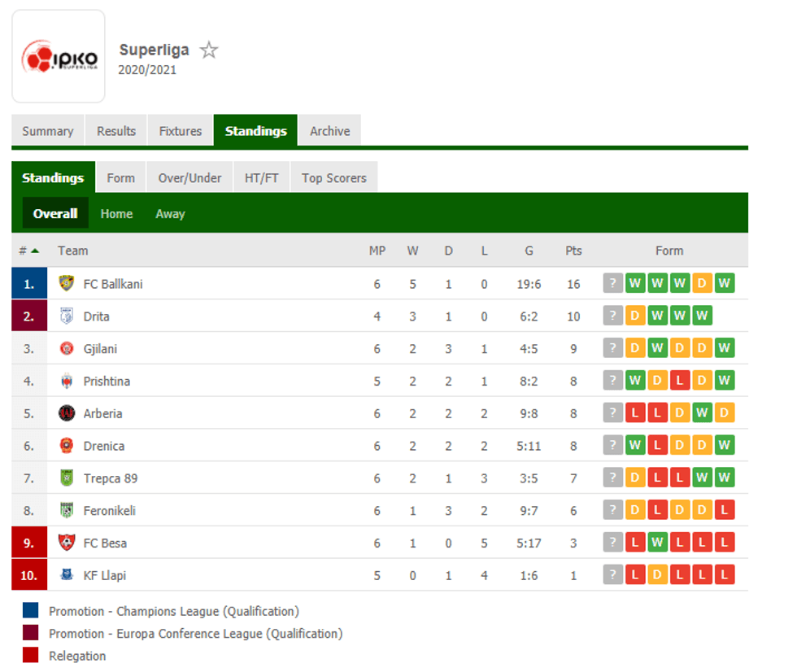Sort standings by Pts column header

[x=573, y=251]
